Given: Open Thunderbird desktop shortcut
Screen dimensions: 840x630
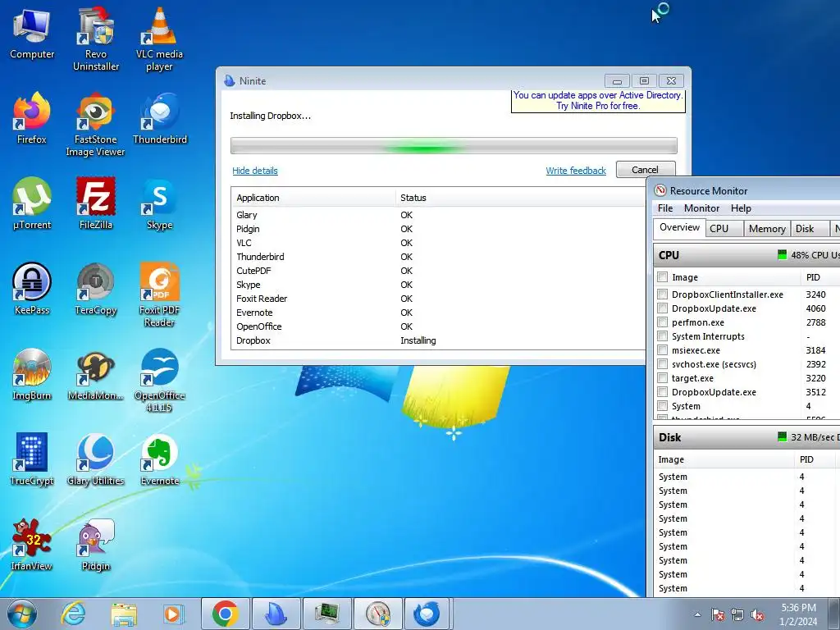Looking at the screenshot, I should [x=160, y=119].
